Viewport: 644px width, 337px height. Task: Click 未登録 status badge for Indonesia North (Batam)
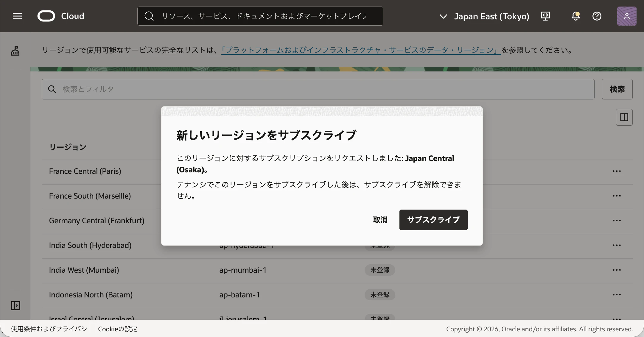[x=380, y=295]
